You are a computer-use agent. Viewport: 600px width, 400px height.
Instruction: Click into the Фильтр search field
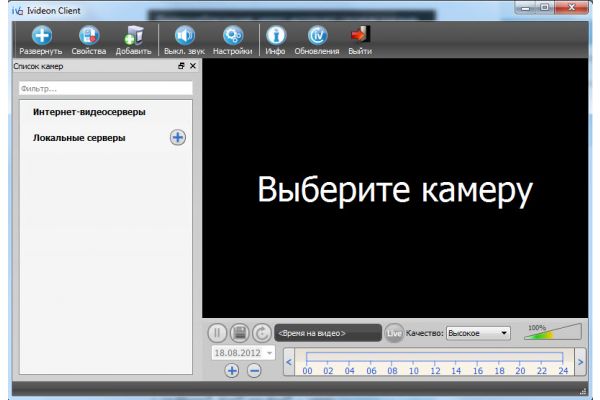point(106,88)
